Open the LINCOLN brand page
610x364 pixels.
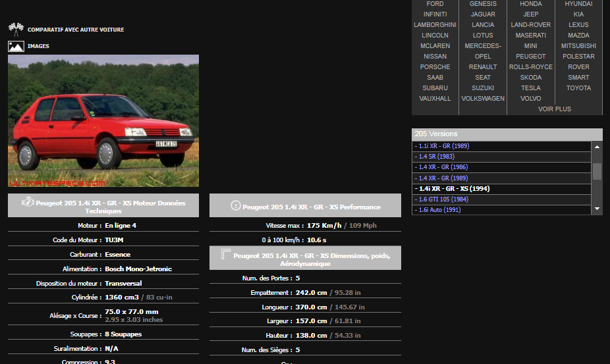point(435,36)
